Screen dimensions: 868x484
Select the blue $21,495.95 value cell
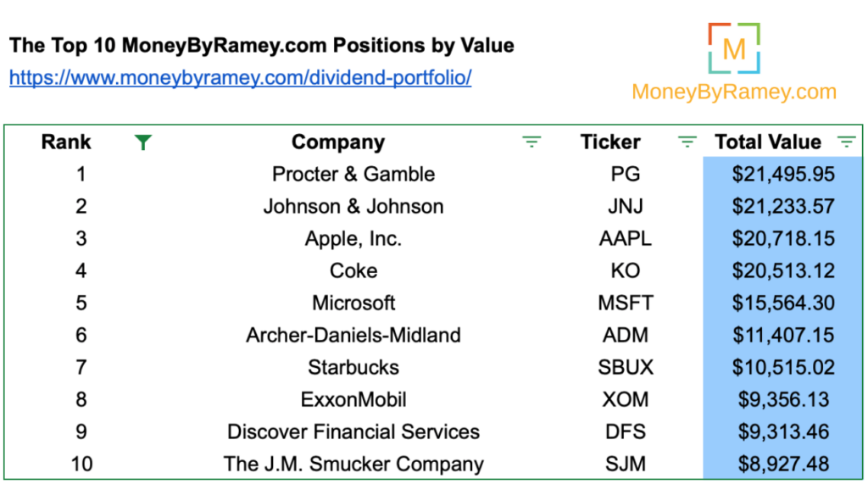tap(782, 175)
